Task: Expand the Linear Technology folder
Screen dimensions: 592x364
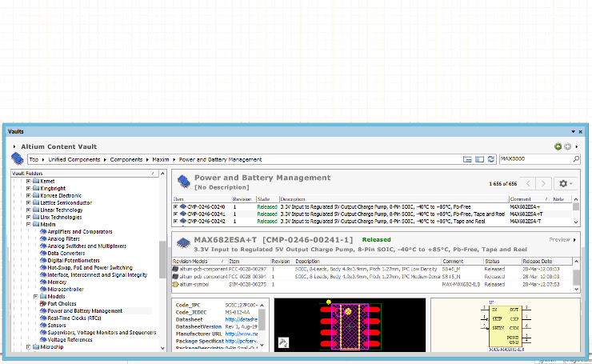Action: 28,210
